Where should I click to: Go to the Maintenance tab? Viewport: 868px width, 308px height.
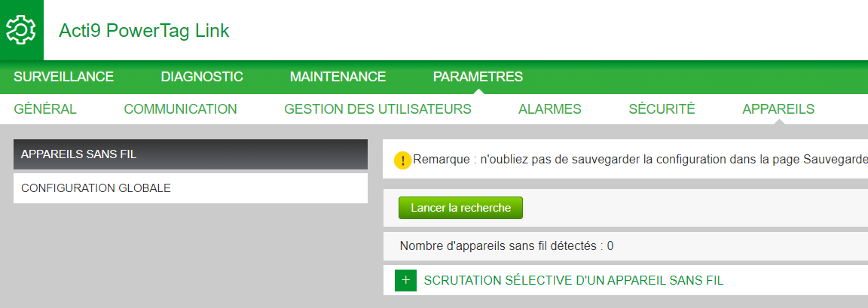[338, 77]
